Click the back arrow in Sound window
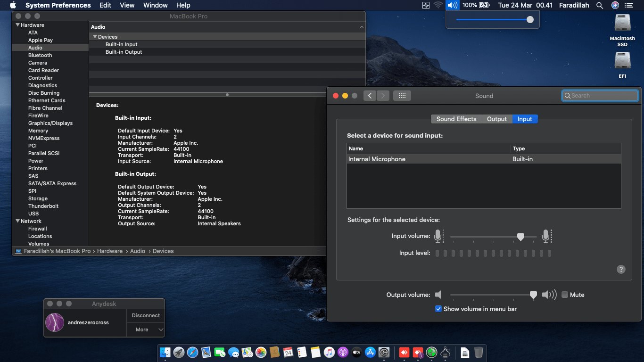The image size is (644, 362). click(x=370, y=96)
